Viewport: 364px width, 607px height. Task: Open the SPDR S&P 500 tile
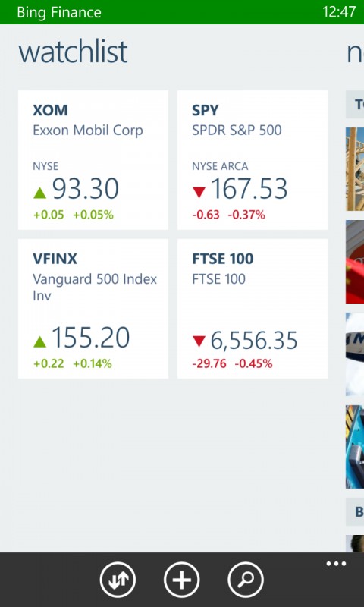[x=253, y=160]
